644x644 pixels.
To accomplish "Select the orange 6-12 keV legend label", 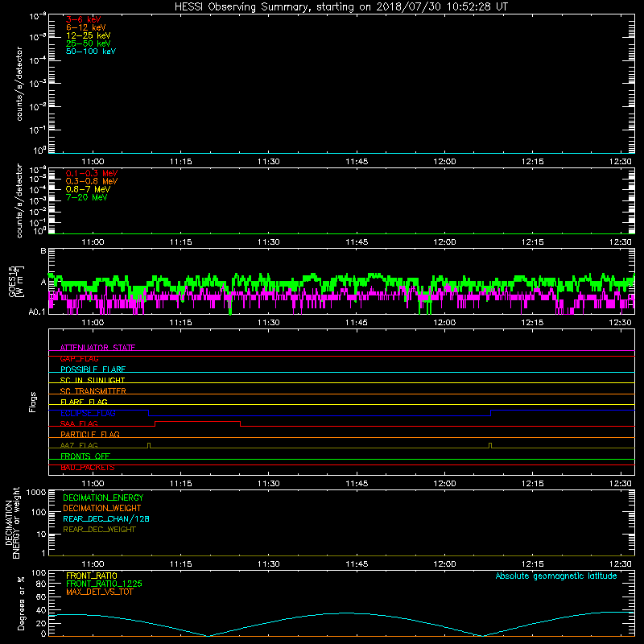I will [x=86, y=27].
